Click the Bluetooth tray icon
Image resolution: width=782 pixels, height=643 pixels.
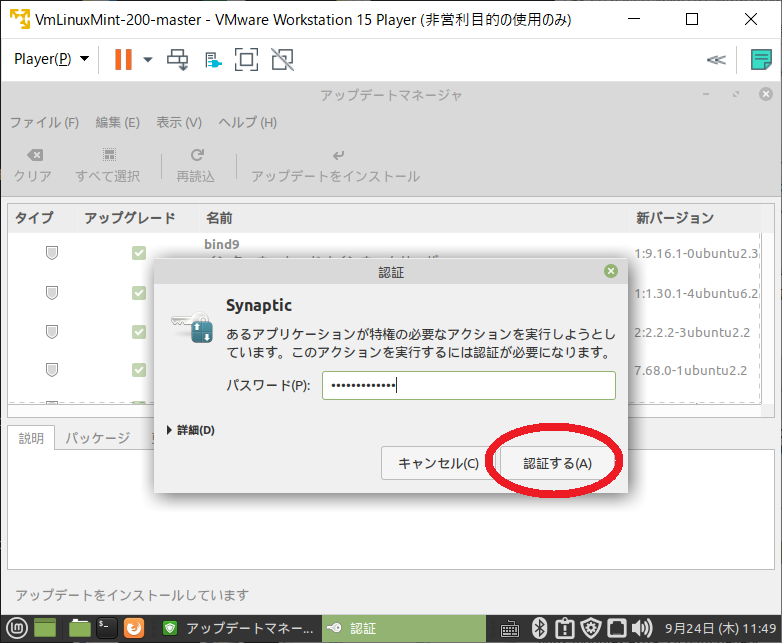539,629
